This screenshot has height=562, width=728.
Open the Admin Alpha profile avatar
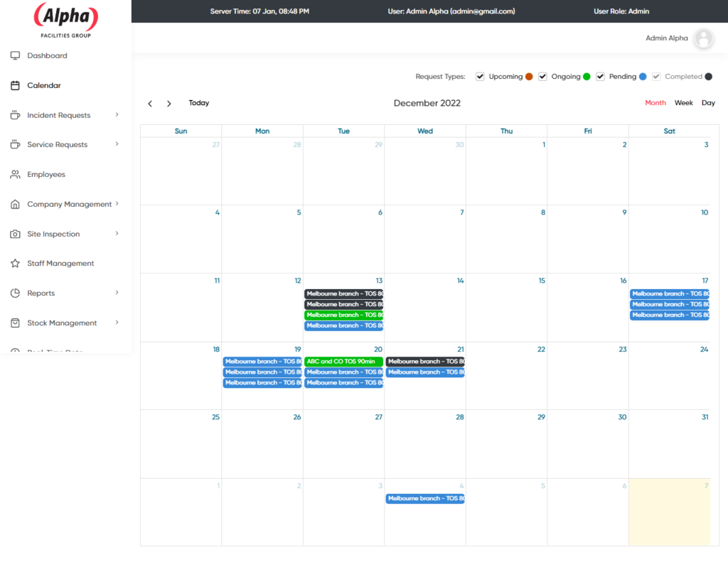(x=703, y=38)
